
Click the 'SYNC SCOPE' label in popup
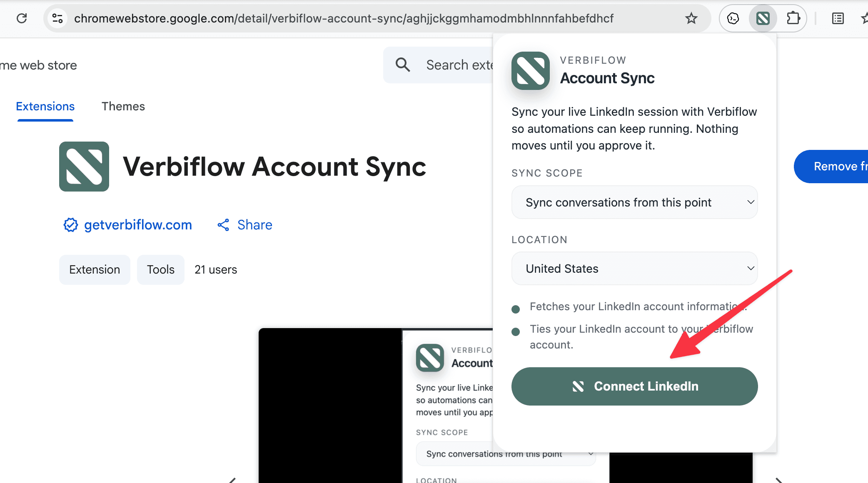(547, 173)
